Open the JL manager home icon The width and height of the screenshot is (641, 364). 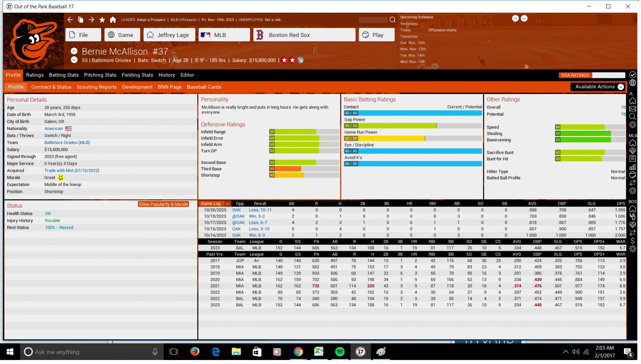(632, 101)
